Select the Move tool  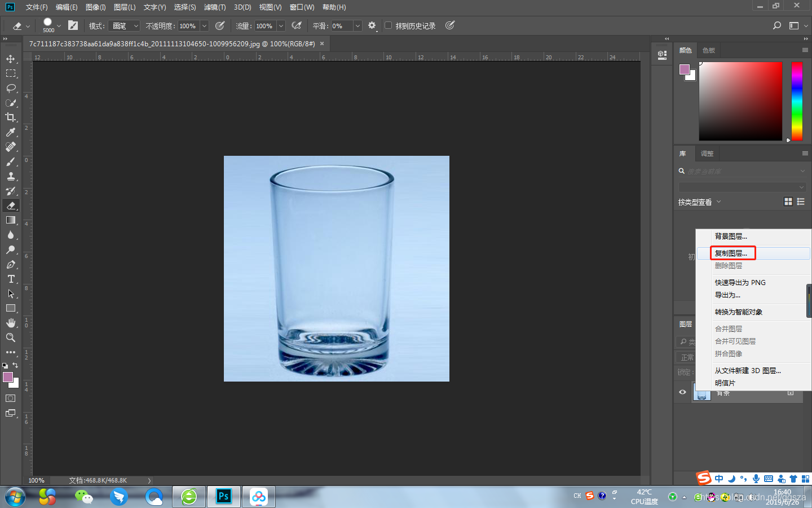pyautogui.click(x=11, y=59)
